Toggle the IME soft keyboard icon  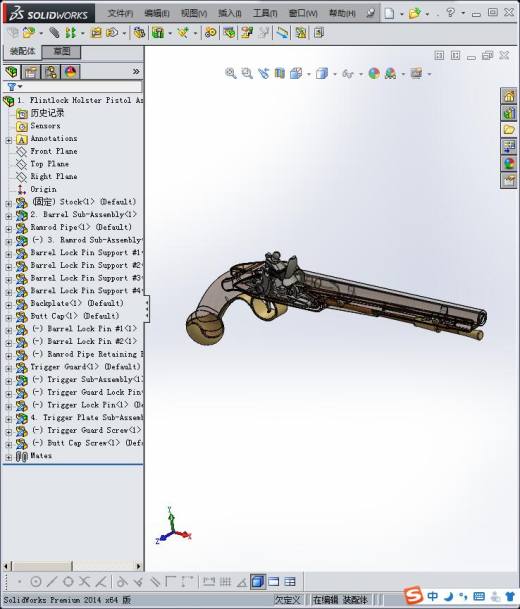(x=479, y=596)
